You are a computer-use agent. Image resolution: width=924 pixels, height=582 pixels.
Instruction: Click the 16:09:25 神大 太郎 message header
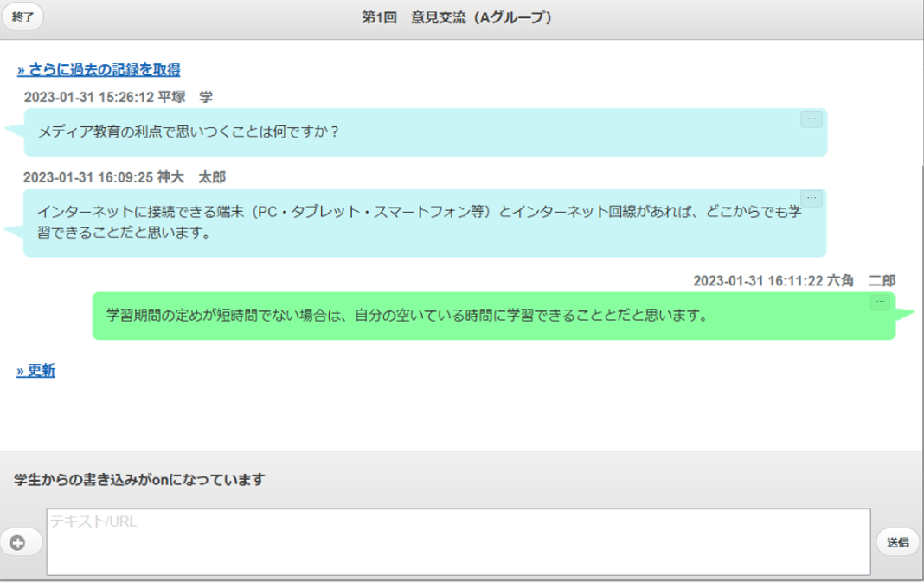(125, 177)
